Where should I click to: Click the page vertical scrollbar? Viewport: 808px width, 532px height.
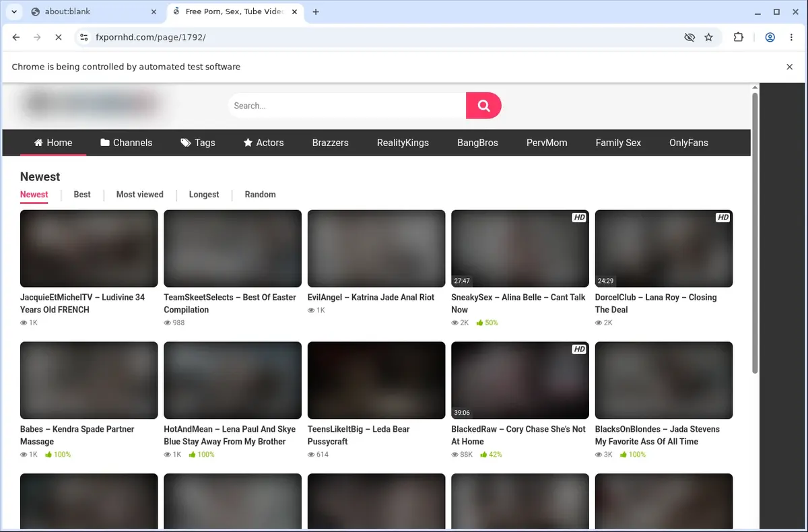[755, 232]
